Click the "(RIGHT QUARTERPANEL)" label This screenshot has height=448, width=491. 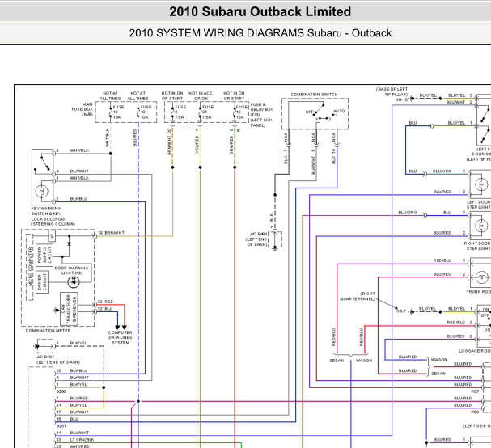click(358, 296)
